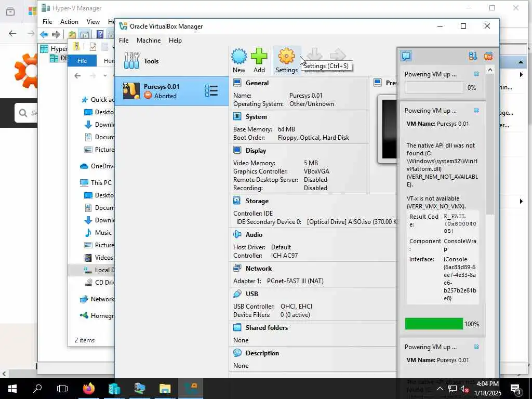Screen dimensions: 532x399
Task: Click the Network section icon
Action: point(237,268)
